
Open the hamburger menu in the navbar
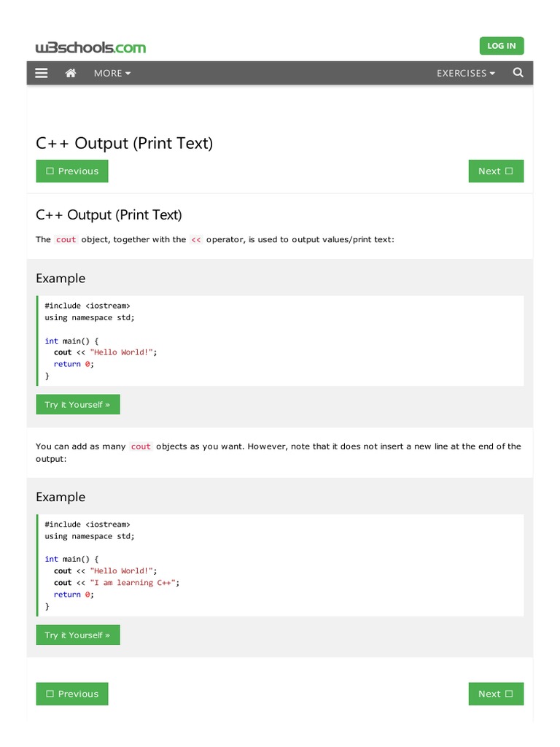click(x=42, y=73)
